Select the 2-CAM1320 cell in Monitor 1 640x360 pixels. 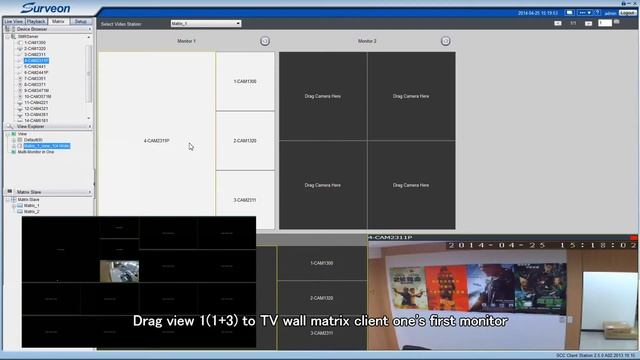click(x=245, y=140)
